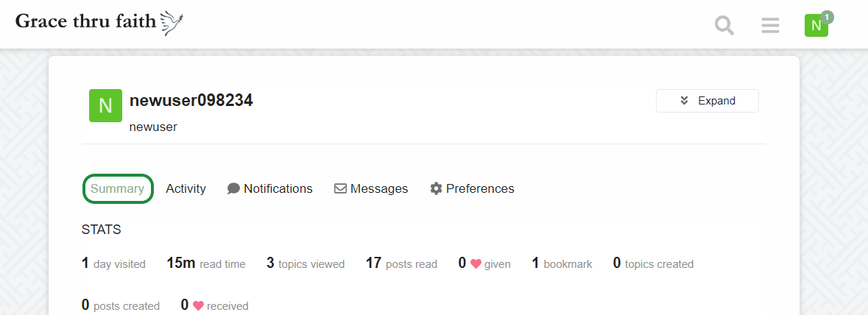Expand the profile with Expand button
Image resolution: width=868 pixels, height=315 pixels.
707,101
